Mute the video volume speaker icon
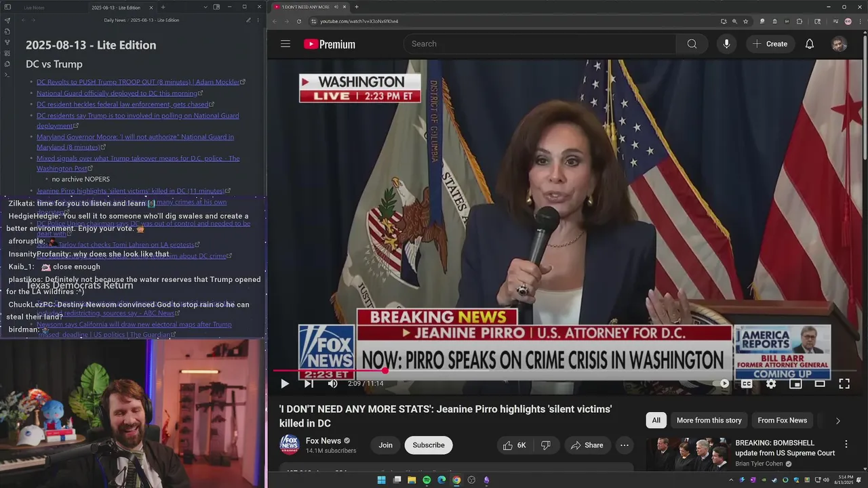 click(332, 384)
